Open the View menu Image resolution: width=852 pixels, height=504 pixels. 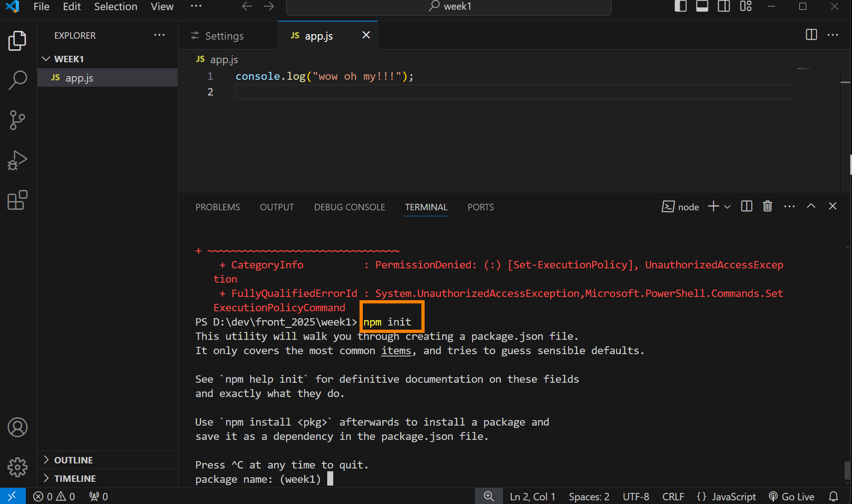(x=162, y=6)
